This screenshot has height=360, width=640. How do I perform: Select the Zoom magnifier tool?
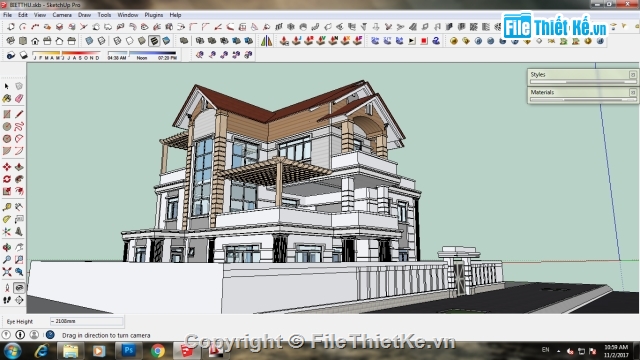[x=7, y=260]
